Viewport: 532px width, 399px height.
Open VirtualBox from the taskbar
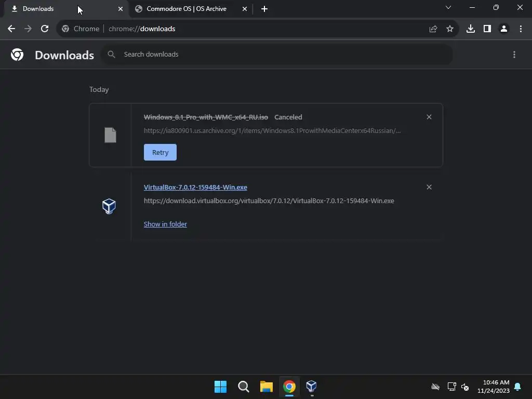[x=312, y=386]
